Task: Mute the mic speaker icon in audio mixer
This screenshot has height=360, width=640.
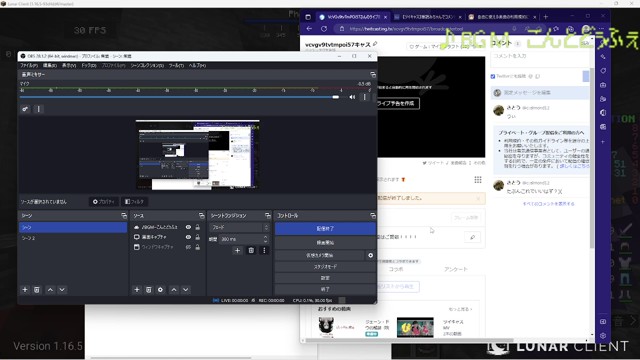Action: pos(352,97)
